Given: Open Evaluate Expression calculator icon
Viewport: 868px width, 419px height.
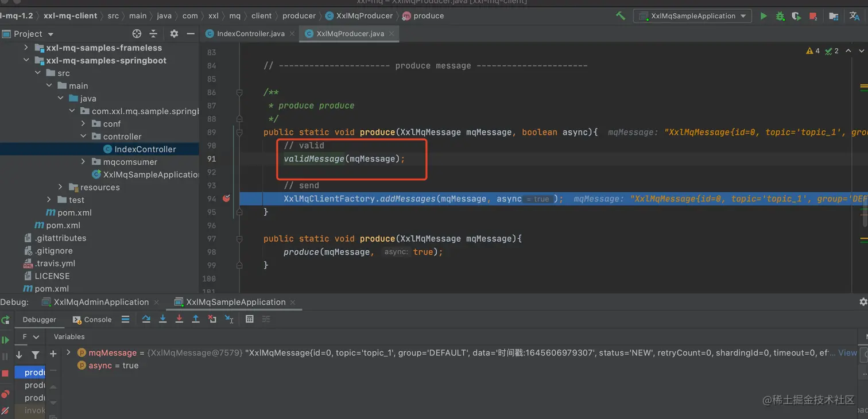Looking at the screenshot, I should (x=250, y=319).
